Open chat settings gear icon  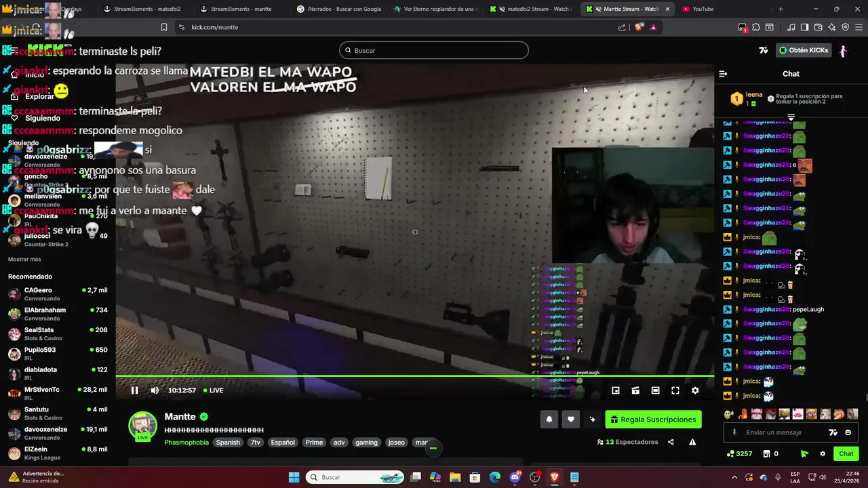click(x=823, y=453)
